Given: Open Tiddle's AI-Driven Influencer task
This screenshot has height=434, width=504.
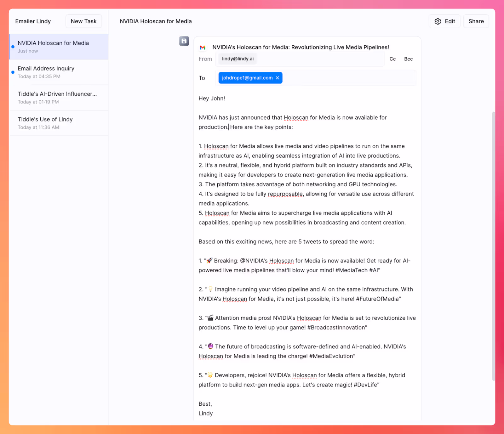Looking at the screenshot, I should pos(59,98).
